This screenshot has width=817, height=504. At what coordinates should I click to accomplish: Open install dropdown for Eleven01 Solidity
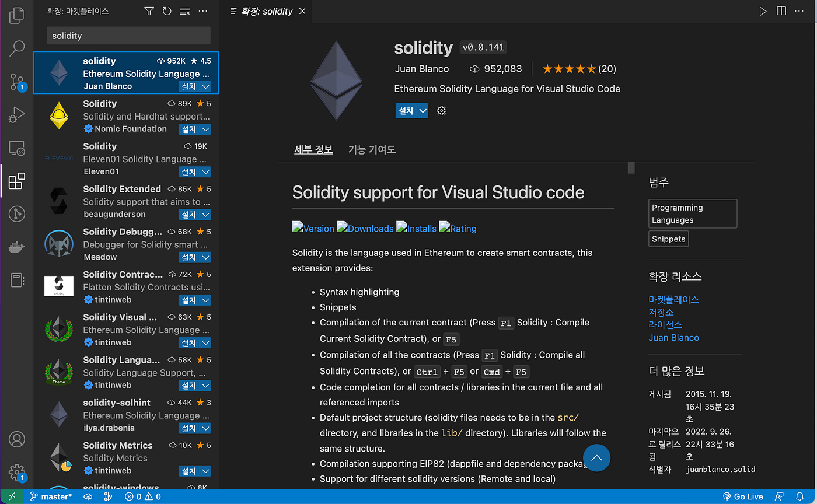pyautogui.click(x=205, y=172)
